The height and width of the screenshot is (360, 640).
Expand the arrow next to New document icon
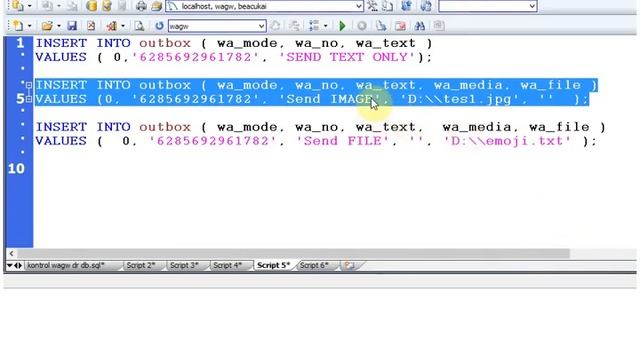[x=29, y=26]
